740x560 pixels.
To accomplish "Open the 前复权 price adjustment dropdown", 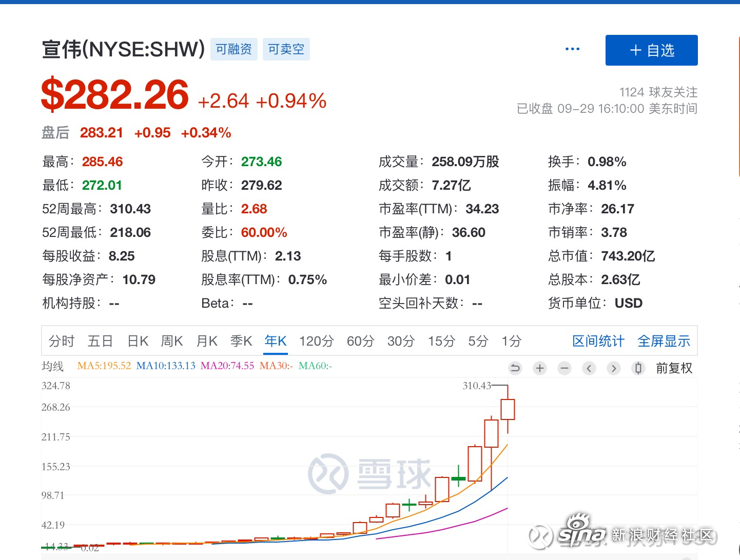I will tap(674, 368).
